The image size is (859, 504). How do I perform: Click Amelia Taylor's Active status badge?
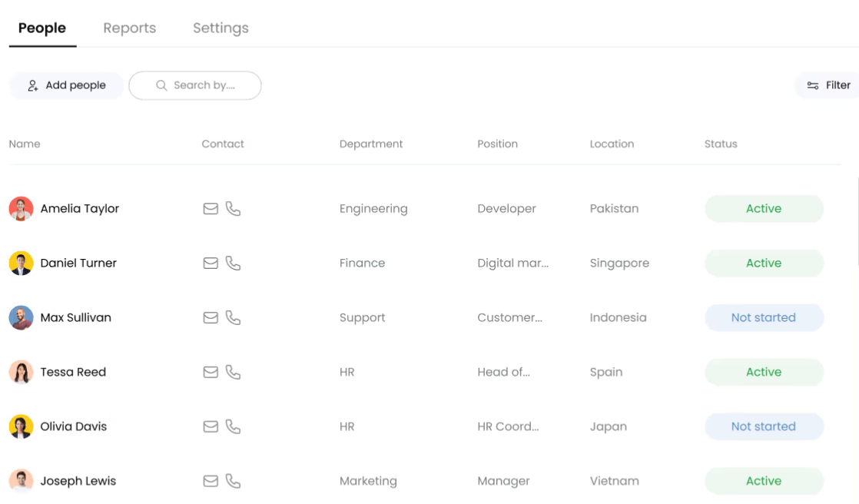pyautogui.click(x=763, y=209)
